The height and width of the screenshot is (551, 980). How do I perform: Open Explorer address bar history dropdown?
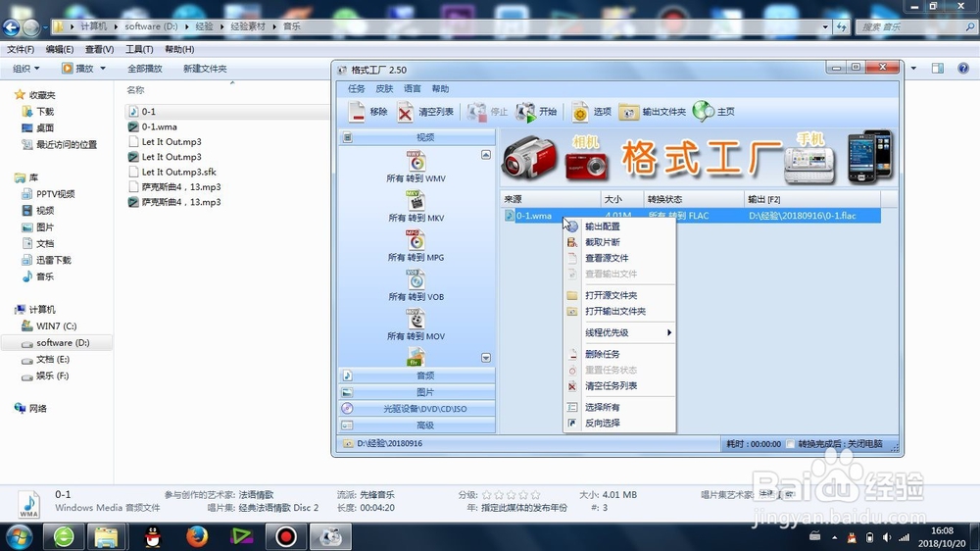coord(825,26)
